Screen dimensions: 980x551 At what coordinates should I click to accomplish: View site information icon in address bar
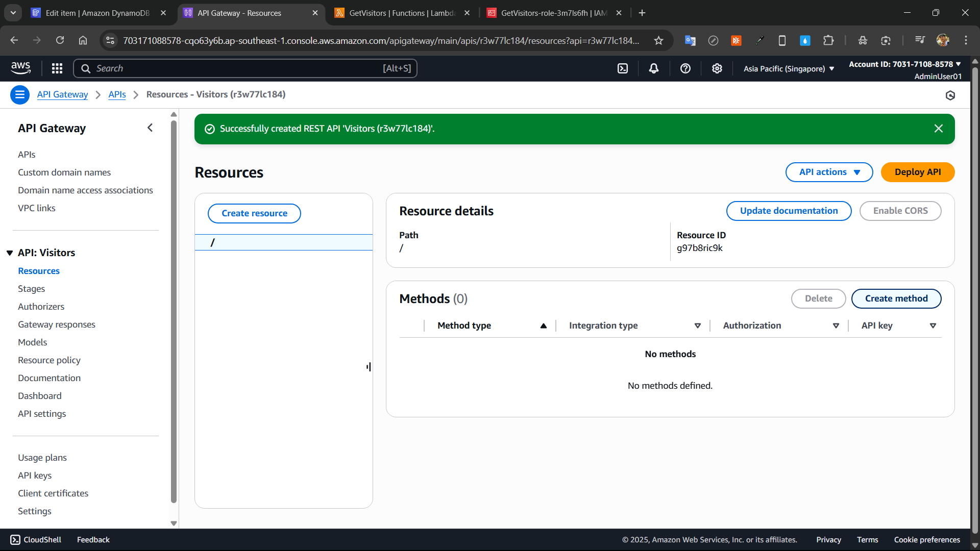pos(110,40)
